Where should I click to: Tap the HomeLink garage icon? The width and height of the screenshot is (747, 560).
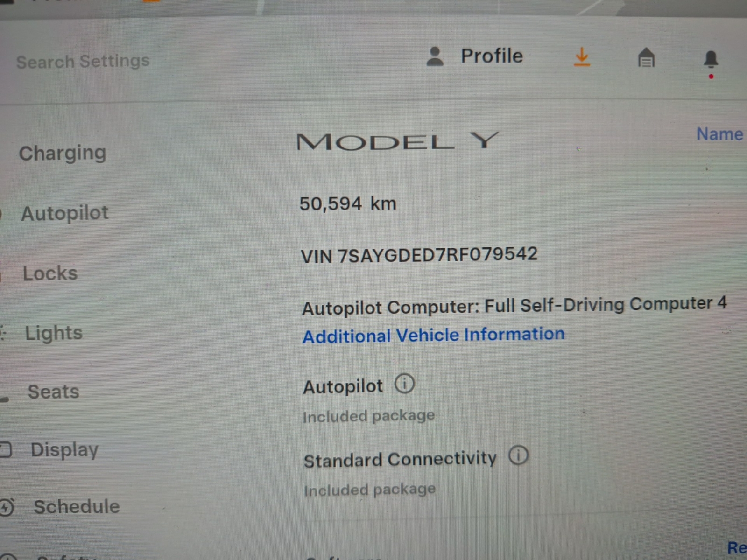646,57
